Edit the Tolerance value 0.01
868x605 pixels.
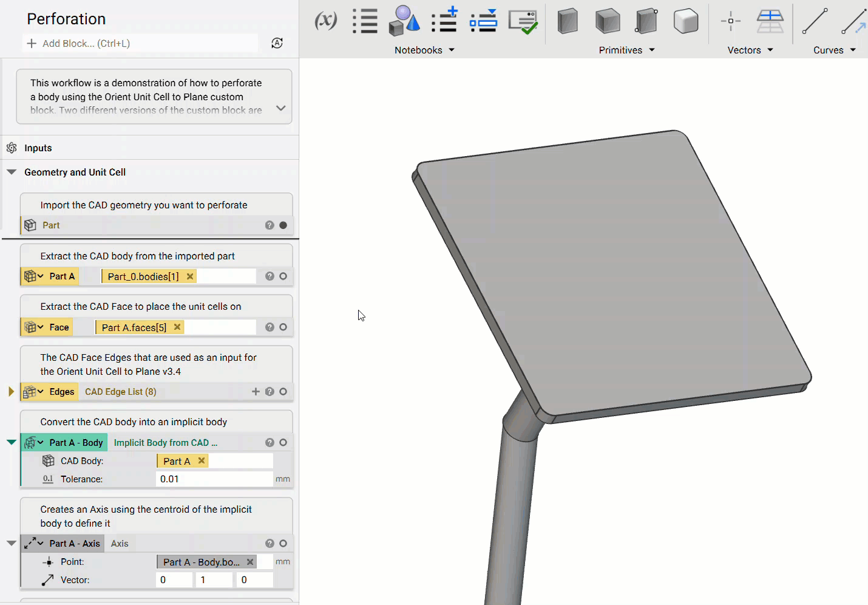[215, 479]
